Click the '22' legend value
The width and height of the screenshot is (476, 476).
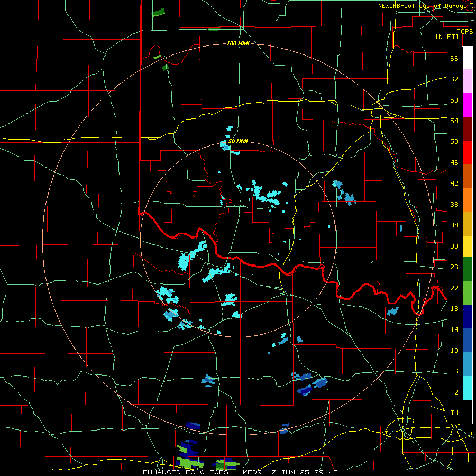pyautogui.click(x=454, y=288)
